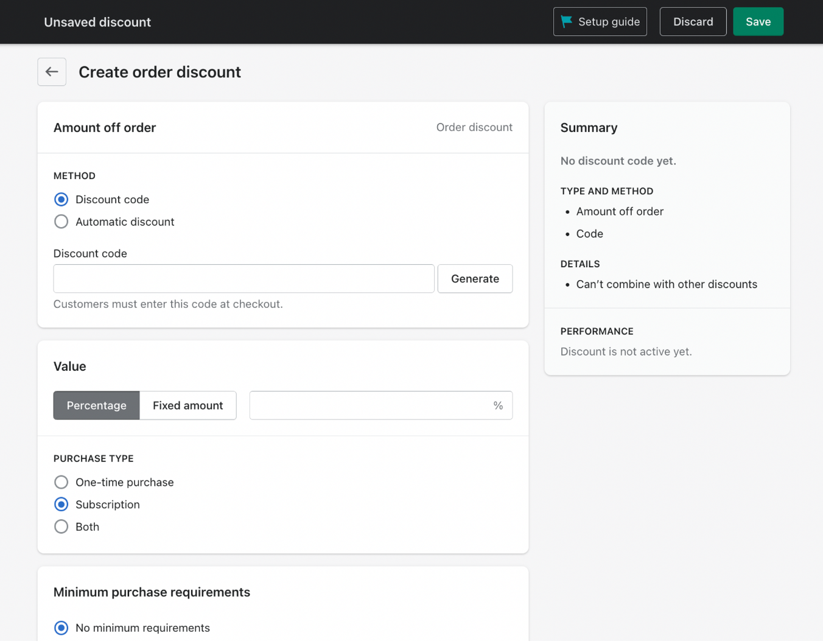
Task: Choose Both purchase types
Action: (61, 527)
